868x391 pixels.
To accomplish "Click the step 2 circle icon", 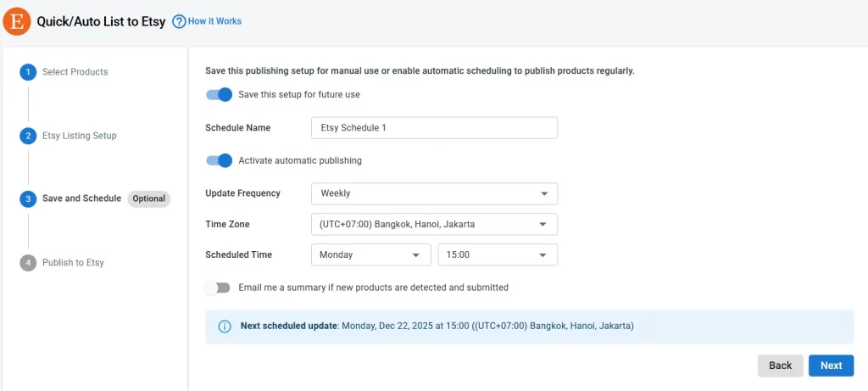I will (x=28, y=136).
